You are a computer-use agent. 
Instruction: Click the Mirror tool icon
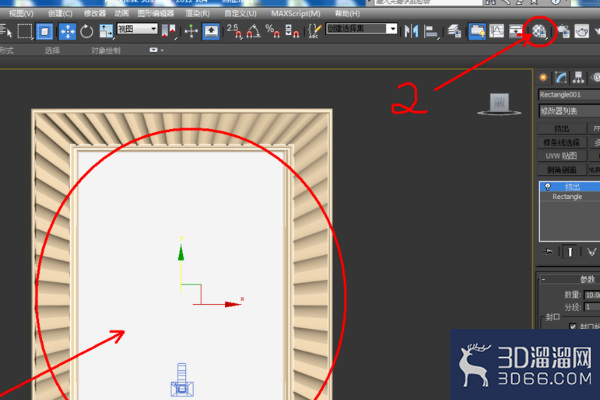coord(411,31)
